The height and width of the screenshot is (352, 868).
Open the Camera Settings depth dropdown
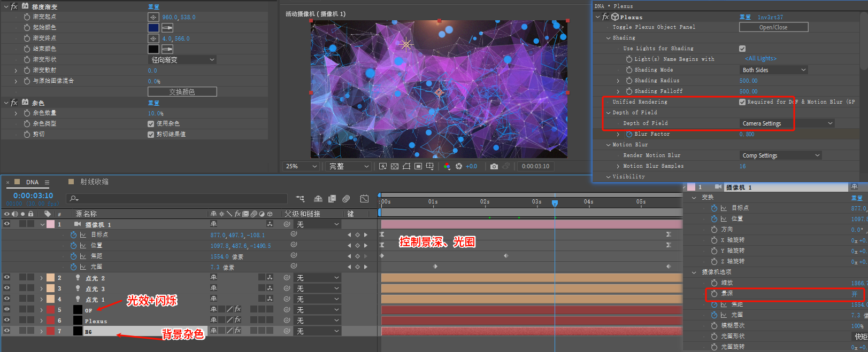[x=787, y=123]
